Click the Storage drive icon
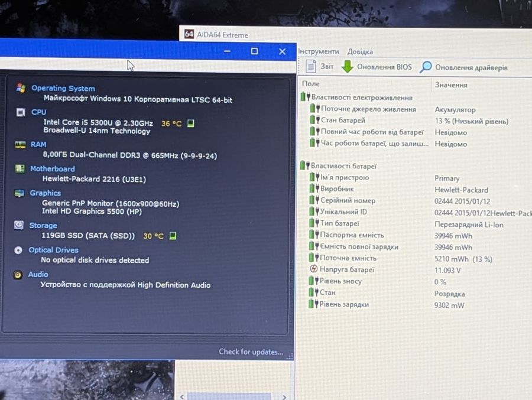Screen dimensions: 532x400 [19, 225]
